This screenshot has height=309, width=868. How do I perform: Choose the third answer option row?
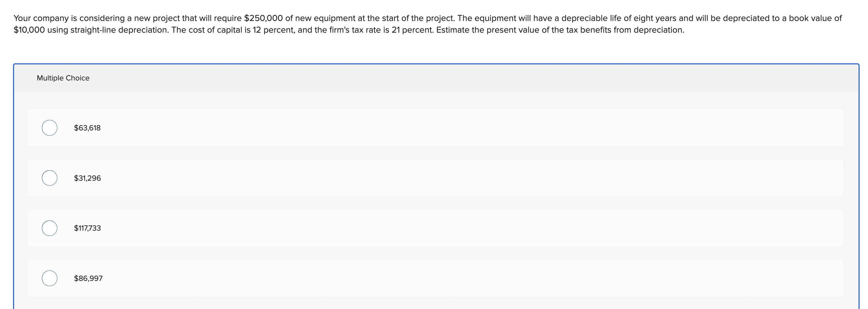tap(270, 228)
